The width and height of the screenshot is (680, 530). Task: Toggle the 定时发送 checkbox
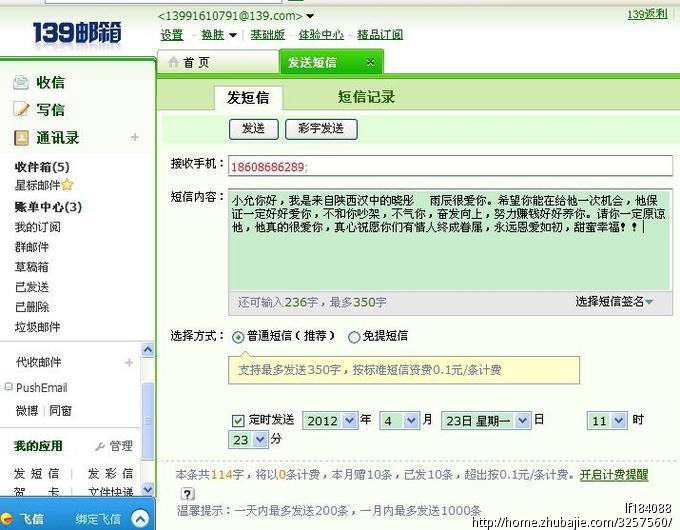238,420
